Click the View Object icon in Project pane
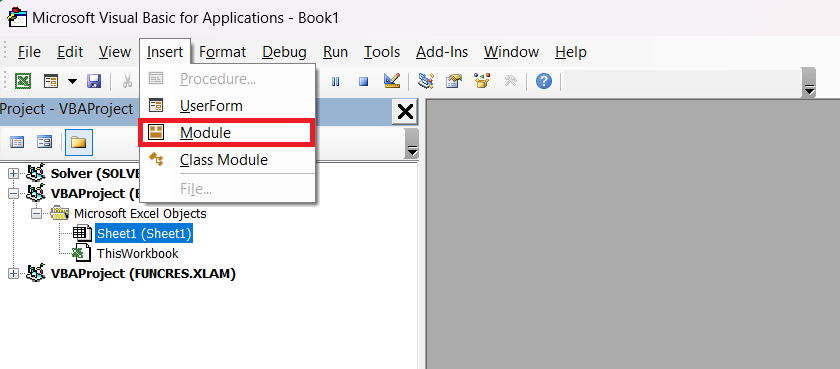Image resolution: width=840 pixels, height=369 pixels. point(44,142)
